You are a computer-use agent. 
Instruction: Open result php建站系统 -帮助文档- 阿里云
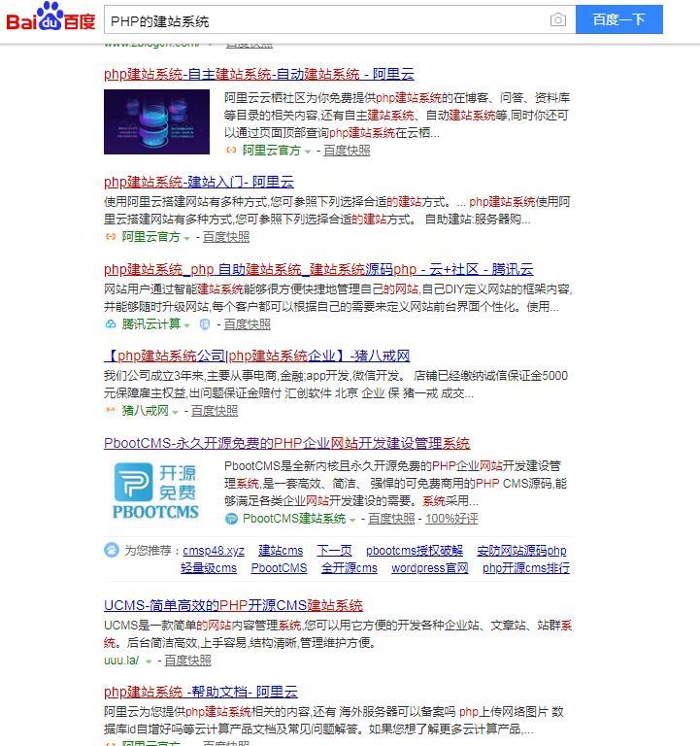point(201,692)
